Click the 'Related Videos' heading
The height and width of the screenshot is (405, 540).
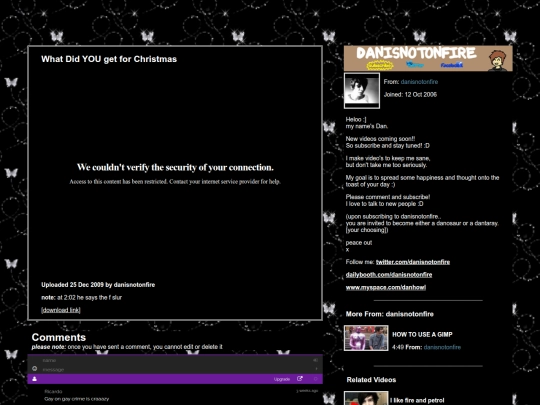click(371, 380)
